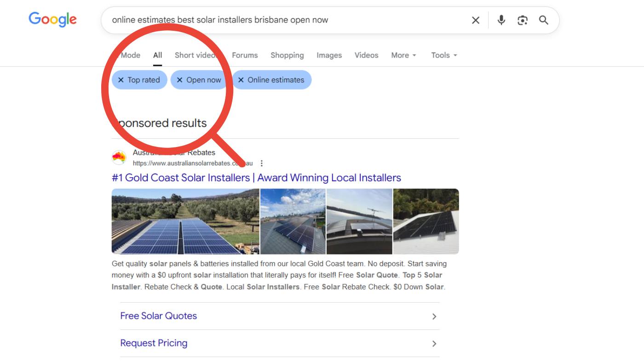Screen dimensions: 644x362
Task: Switch to the Images tab
Action: click(x=329, y=55)
